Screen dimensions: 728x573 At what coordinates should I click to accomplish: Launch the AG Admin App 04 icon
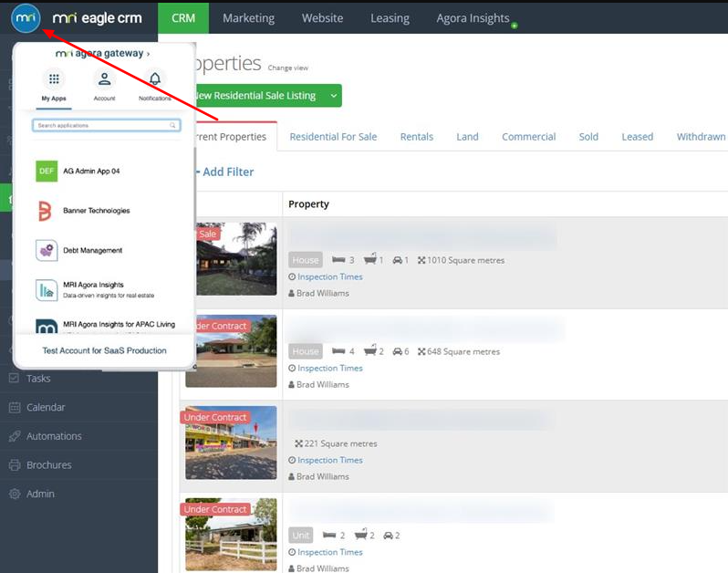[47, 171]
